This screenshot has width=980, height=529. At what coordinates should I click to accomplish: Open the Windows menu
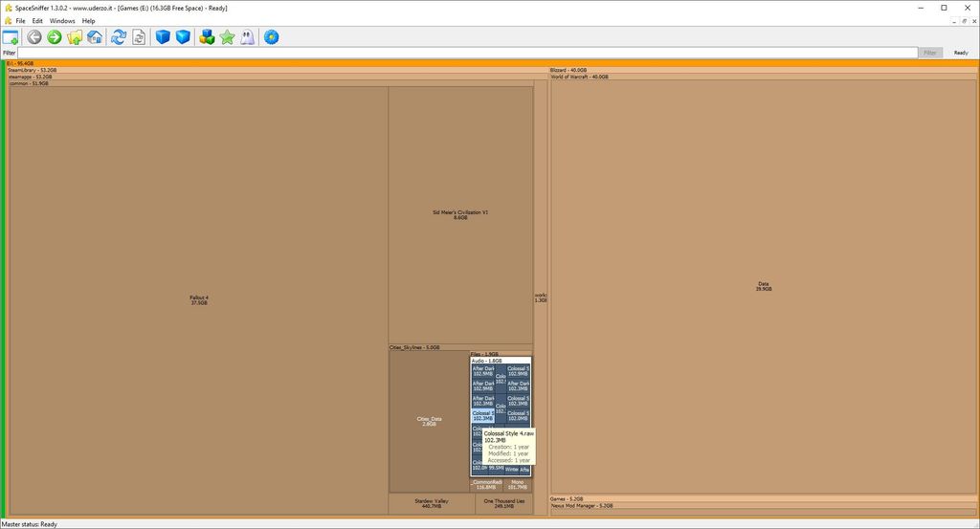pos(62,21)
